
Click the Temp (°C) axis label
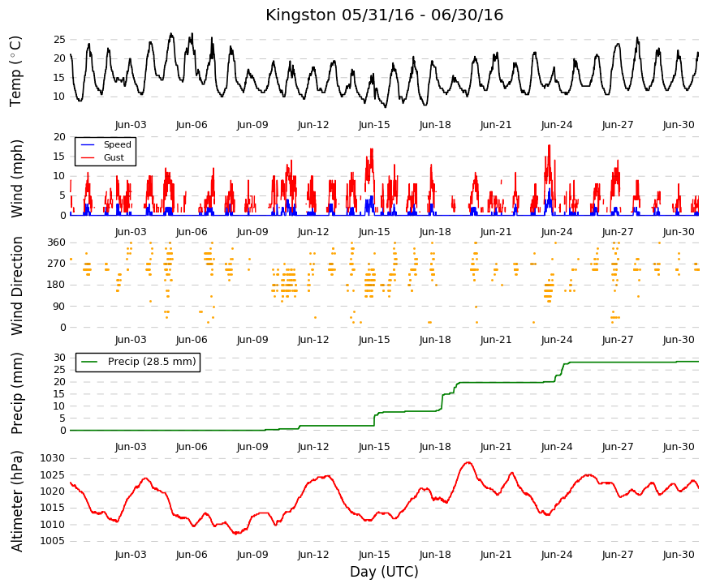coord(15,71)
